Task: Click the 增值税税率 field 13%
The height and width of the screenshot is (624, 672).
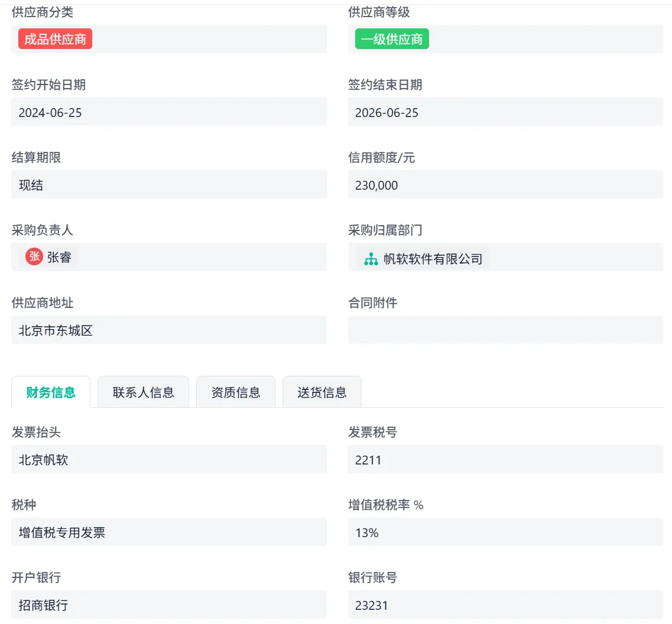Action: (505, 532)
